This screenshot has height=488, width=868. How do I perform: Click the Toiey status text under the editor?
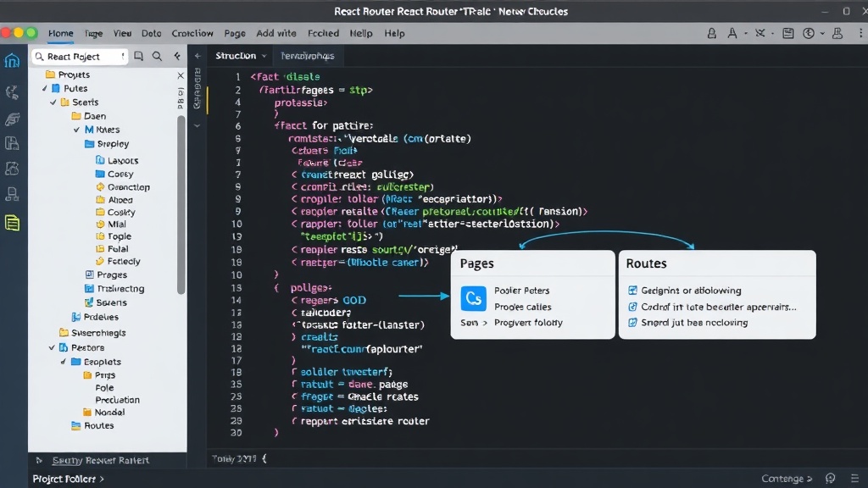coord(234,458)
